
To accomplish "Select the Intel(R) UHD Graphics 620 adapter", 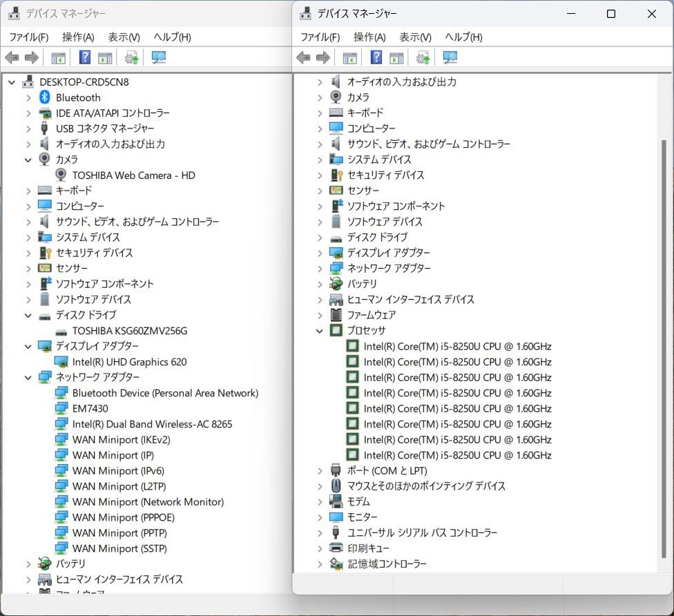I will tap(129, 362).
